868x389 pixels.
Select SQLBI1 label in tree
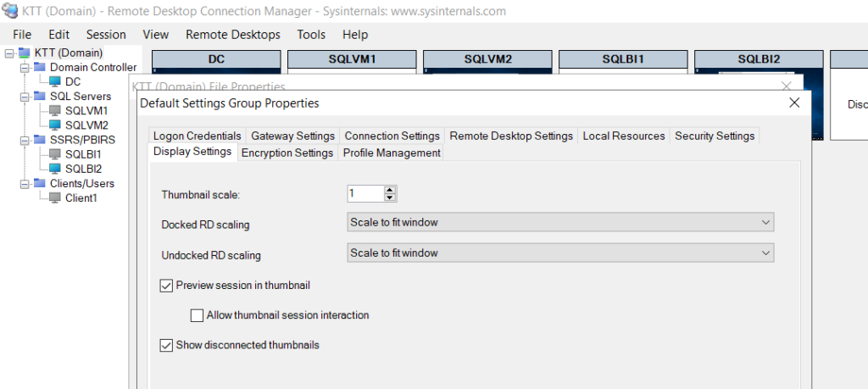(x=83, y=154)
